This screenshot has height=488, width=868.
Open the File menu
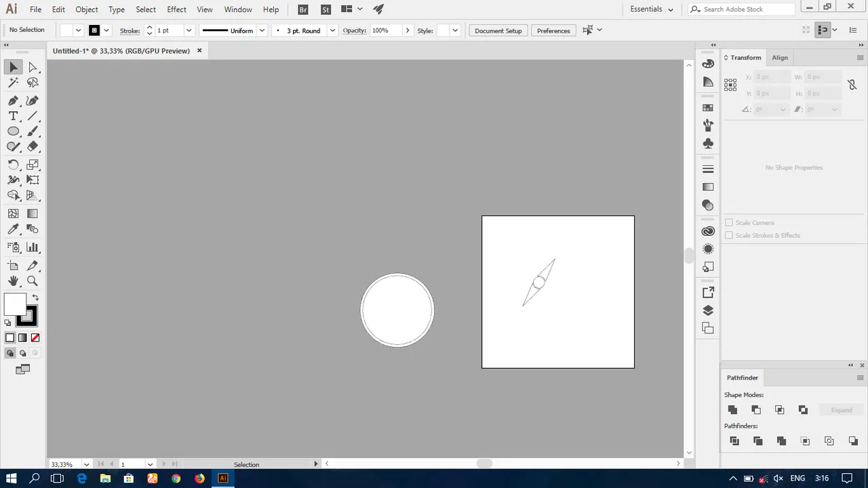[x=35, y=9]
